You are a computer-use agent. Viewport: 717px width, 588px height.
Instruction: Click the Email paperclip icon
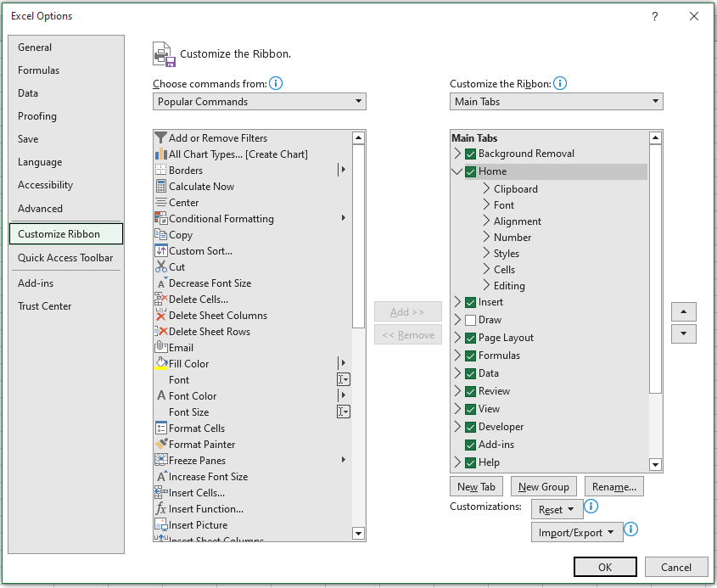coord(161,346)
